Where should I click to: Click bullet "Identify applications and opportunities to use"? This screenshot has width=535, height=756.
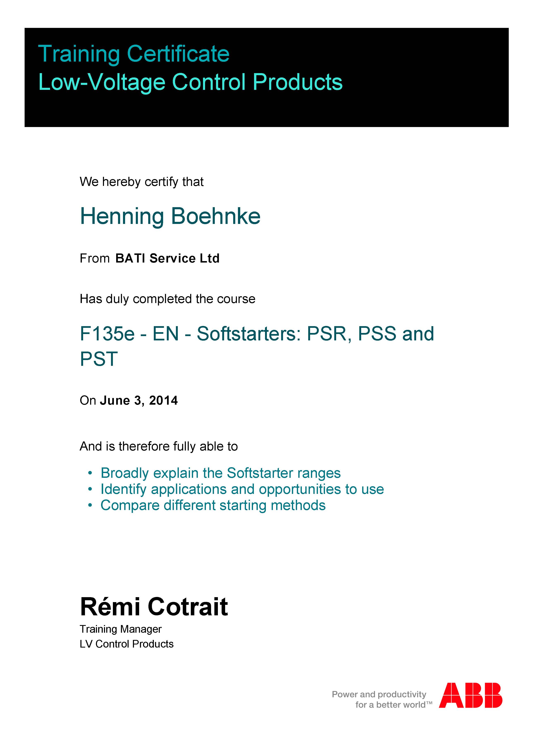coord(242,489)
